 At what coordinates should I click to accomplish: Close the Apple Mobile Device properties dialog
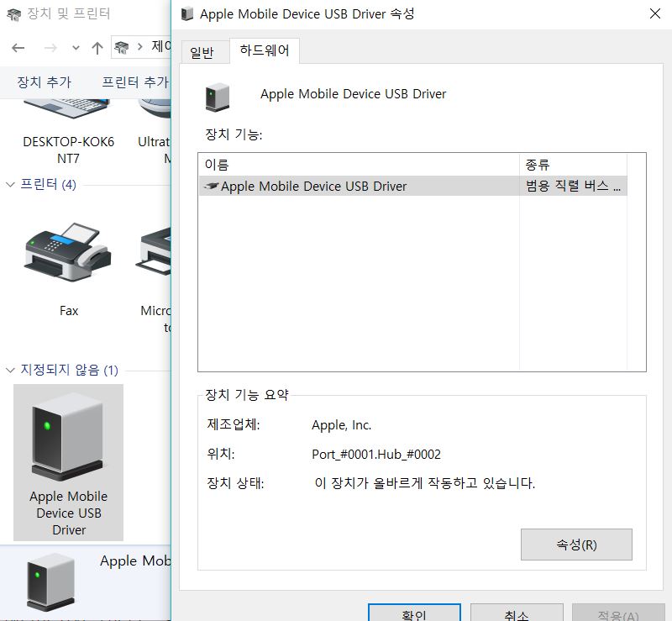point(655,13)
